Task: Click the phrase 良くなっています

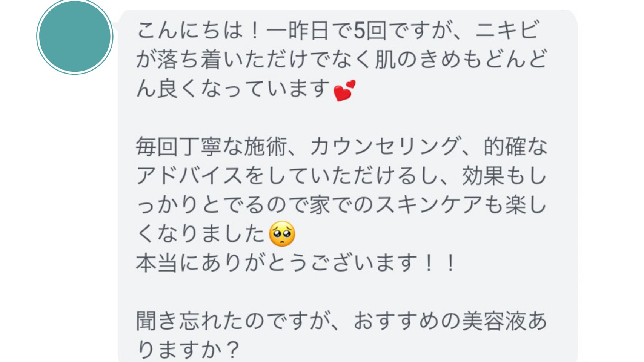Action: (x=244, y=88)
